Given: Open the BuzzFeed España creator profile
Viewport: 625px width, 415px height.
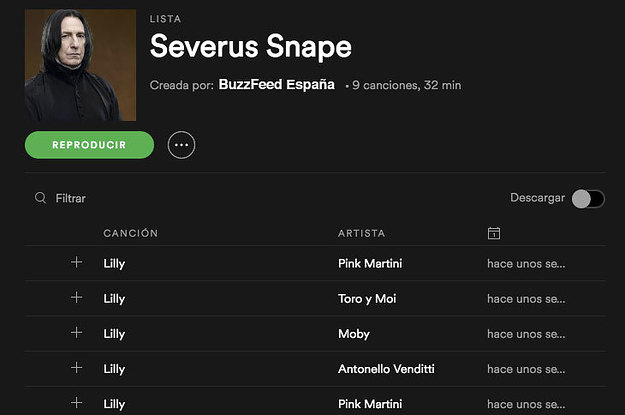Looking at the screenshot, I should point(277,85).
